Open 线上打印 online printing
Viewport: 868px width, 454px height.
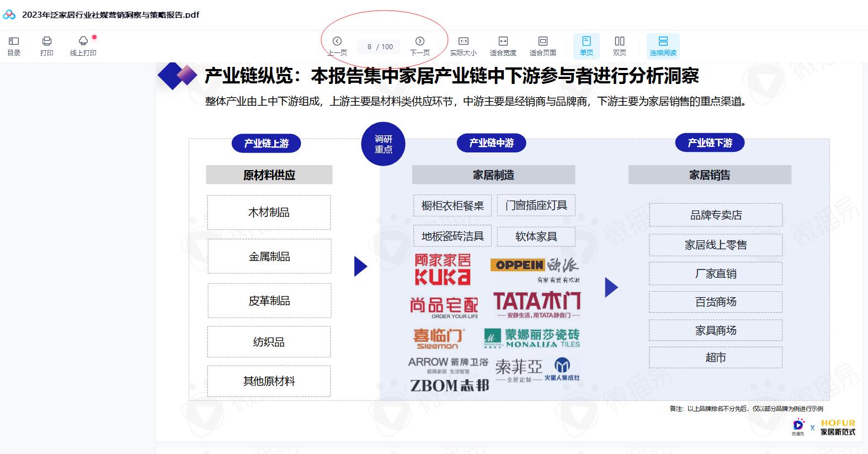[x=83, y=46]
